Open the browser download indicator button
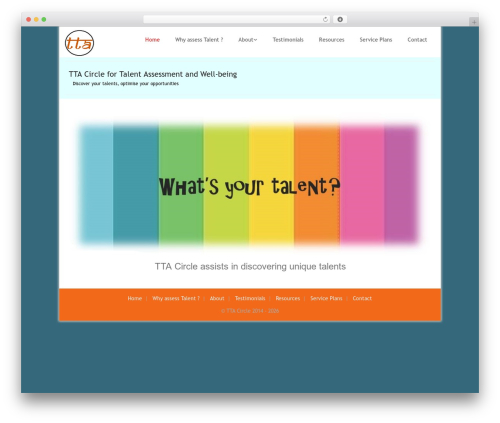This screenshot has width=500, height=423. click(x=340, y=19)
